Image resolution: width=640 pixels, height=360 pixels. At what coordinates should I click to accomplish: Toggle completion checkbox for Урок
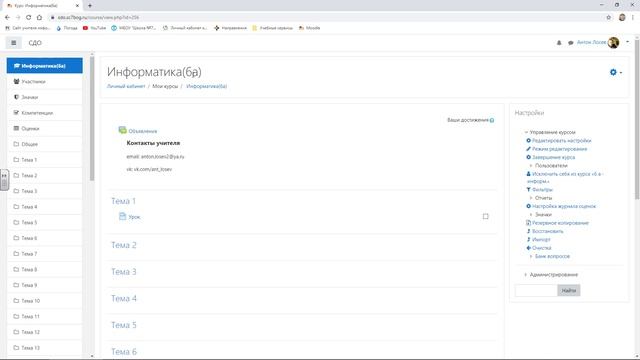tap(485, 216)
